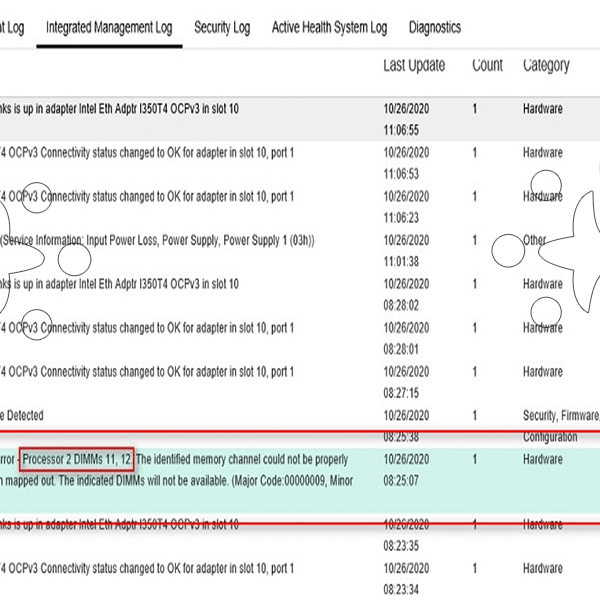Open the Integrated Management Log tab
The width and height of the screenshot is (600, 600).
coord(109,28)
